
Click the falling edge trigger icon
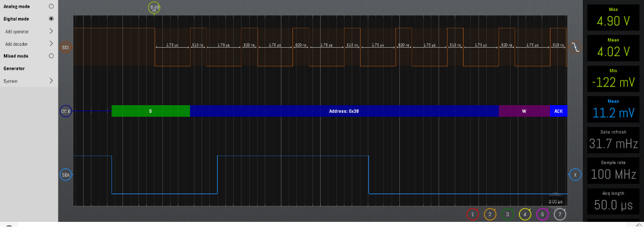coord(575,48)
